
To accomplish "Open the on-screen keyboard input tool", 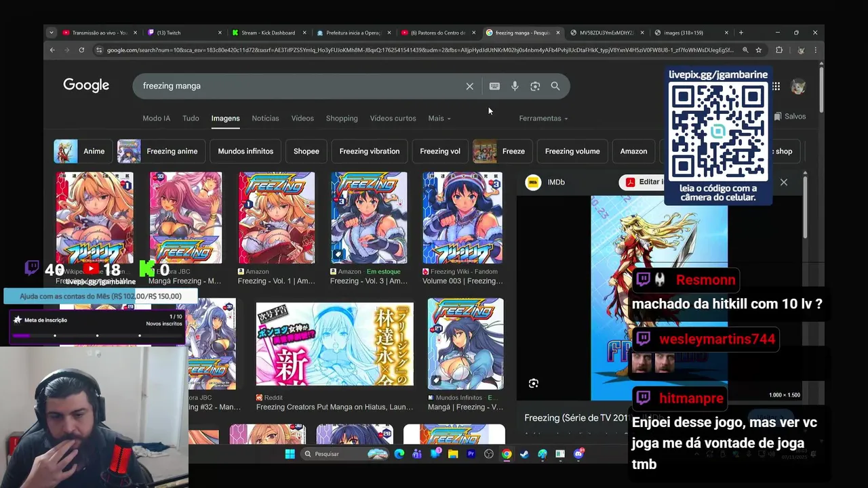I will tap(494, 86).
